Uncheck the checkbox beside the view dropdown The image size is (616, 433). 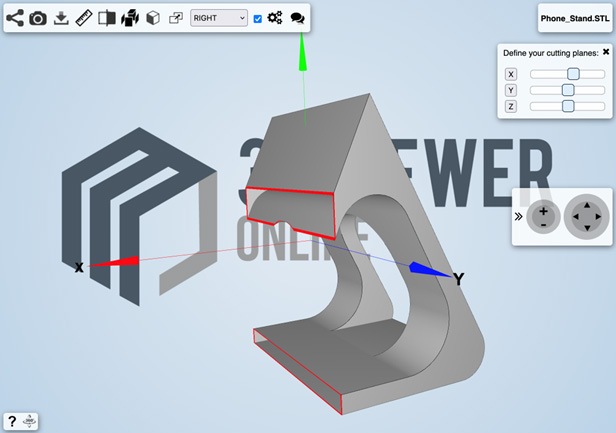point(258,19)
